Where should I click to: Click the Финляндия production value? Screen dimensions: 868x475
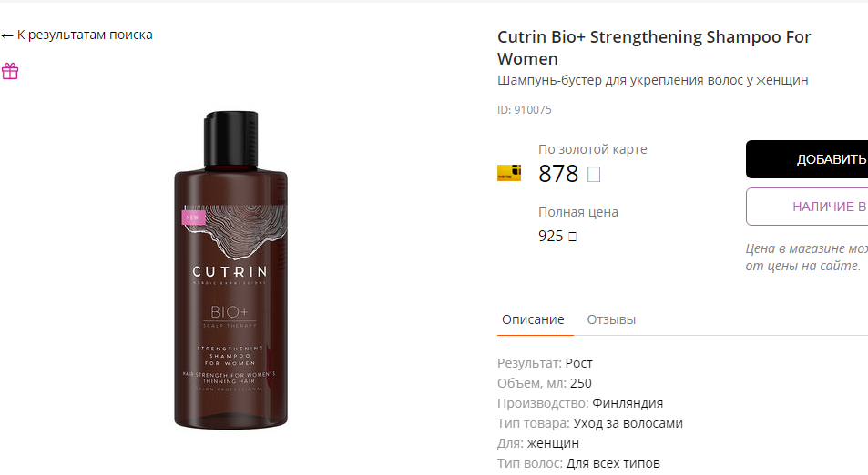[x=628, y=403]
